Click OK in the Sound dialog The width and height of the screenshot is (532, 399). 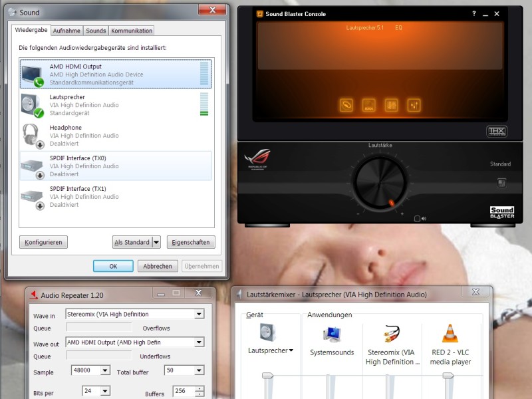pos(113,266)
